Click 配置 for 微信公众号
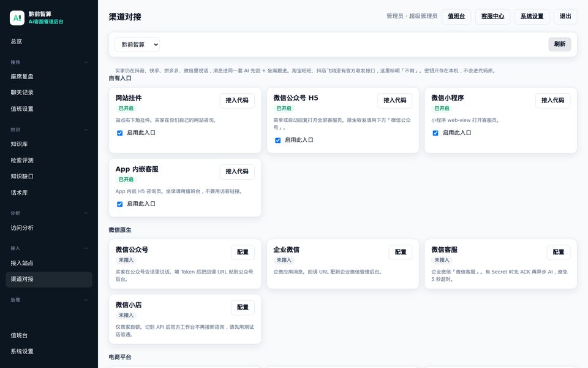Screen dimensions: 588x368 (x=243, y=252)
